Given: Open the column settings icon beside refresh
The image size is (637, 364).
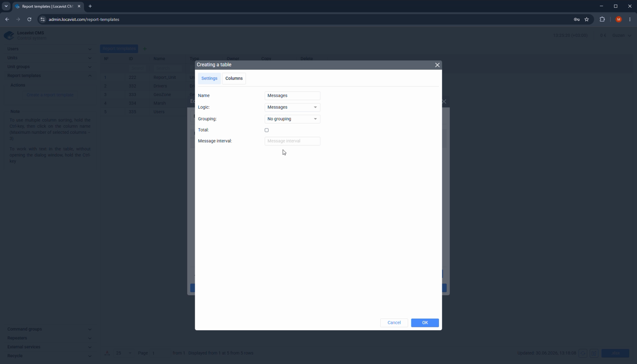Looking at the screenshot, I should pos(594,353).
